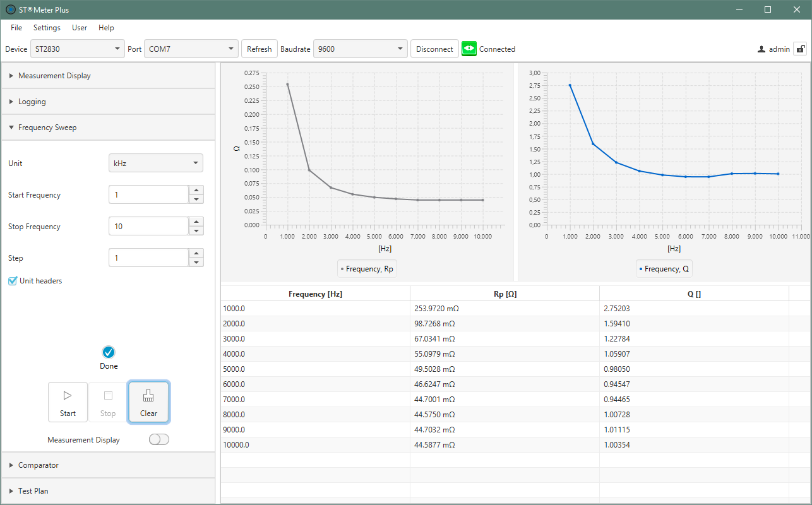
Task: Open the Settings menu
Action: click(x=47, y=28)
